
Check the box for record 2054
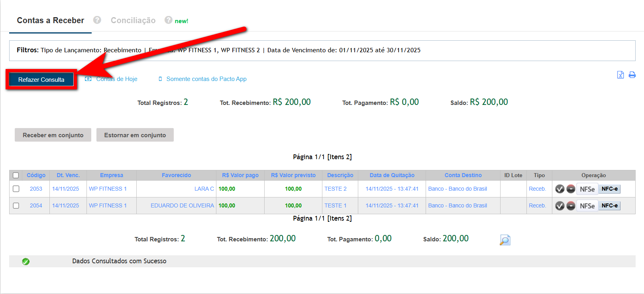(16, 205)
